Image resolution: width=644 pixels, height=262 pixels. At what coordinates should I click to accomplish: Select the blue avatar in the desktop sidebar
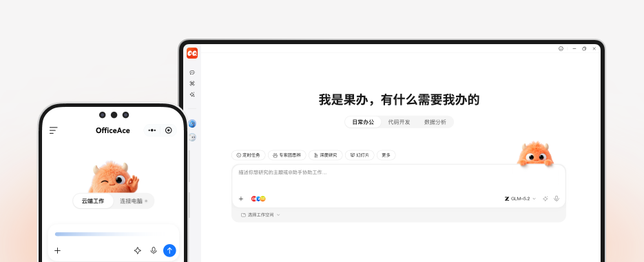[192, 123]
